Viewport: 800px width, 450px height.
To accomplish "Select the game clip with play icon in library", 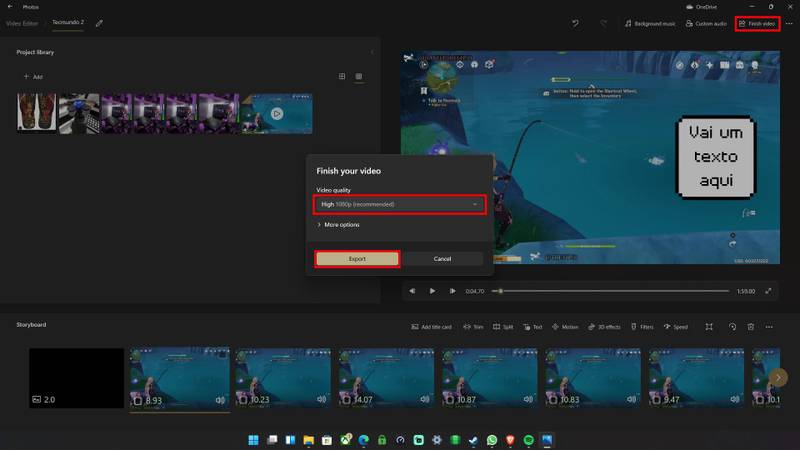I will (x=277, y=113).
